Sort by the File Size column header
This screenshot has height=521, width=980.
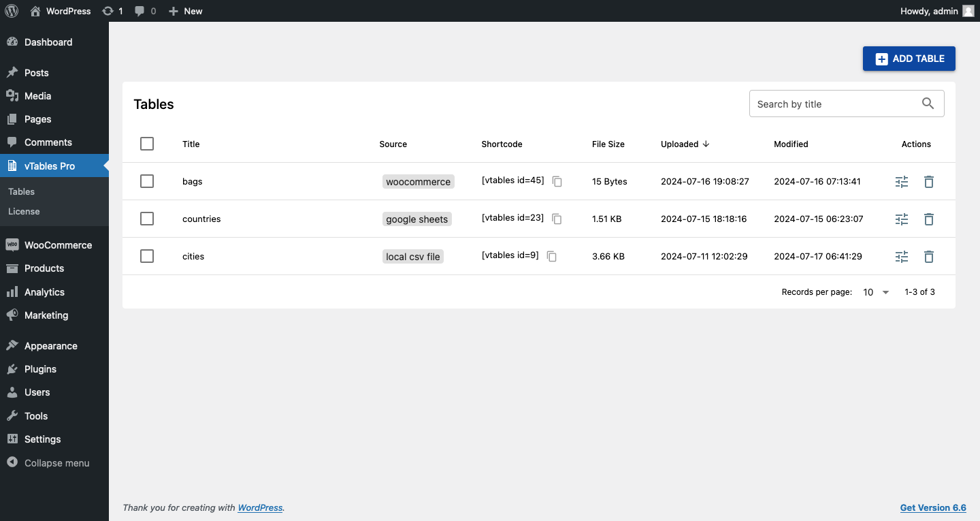[x=608, y=144]
